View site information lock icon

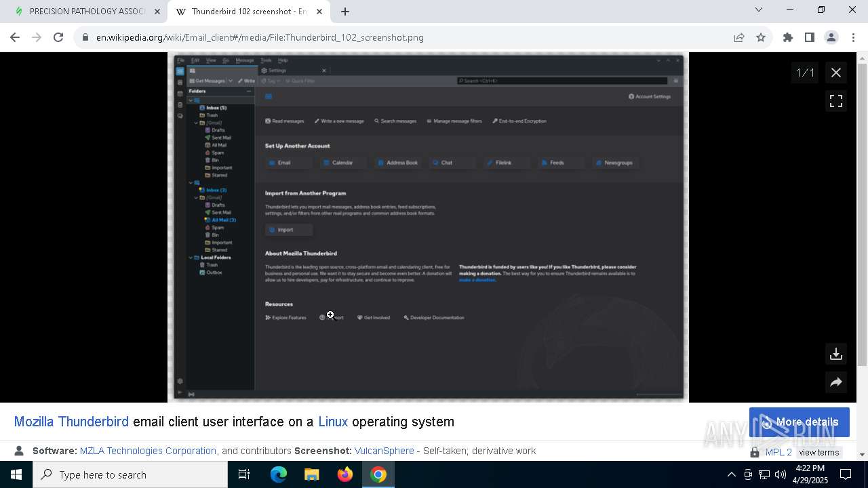point(85,37)
